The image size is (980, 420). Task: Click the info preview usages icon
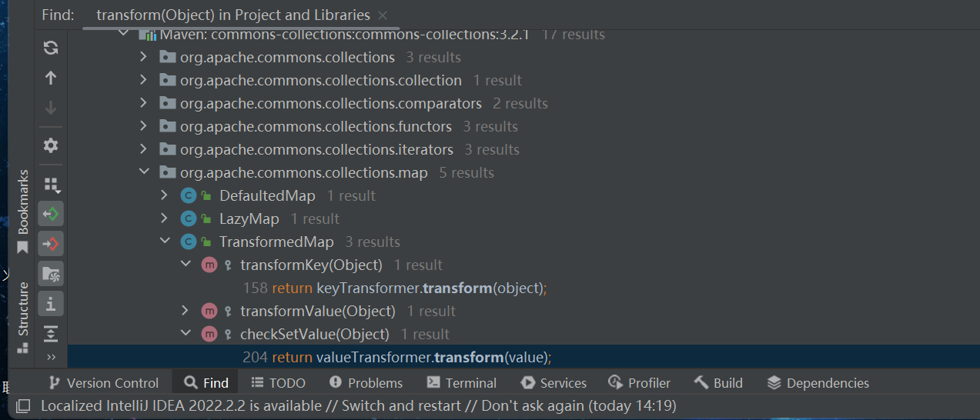tap(51, 304)
